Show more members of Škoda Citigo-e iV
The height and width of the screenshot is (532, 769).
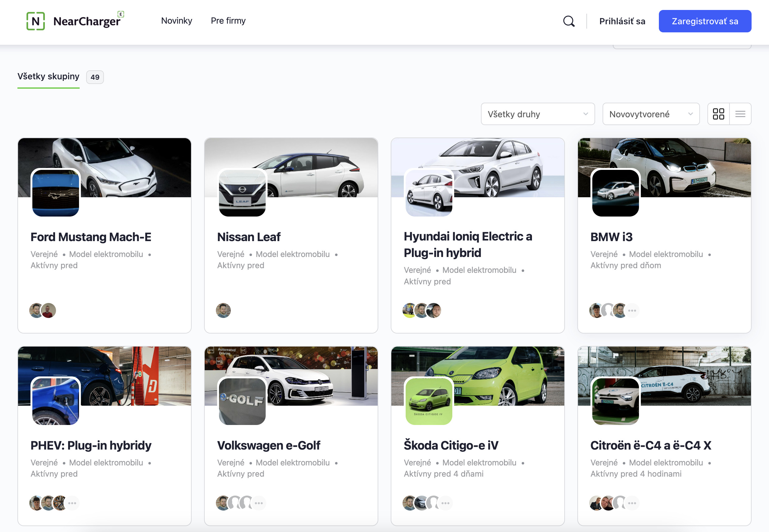tap(445, 503)
